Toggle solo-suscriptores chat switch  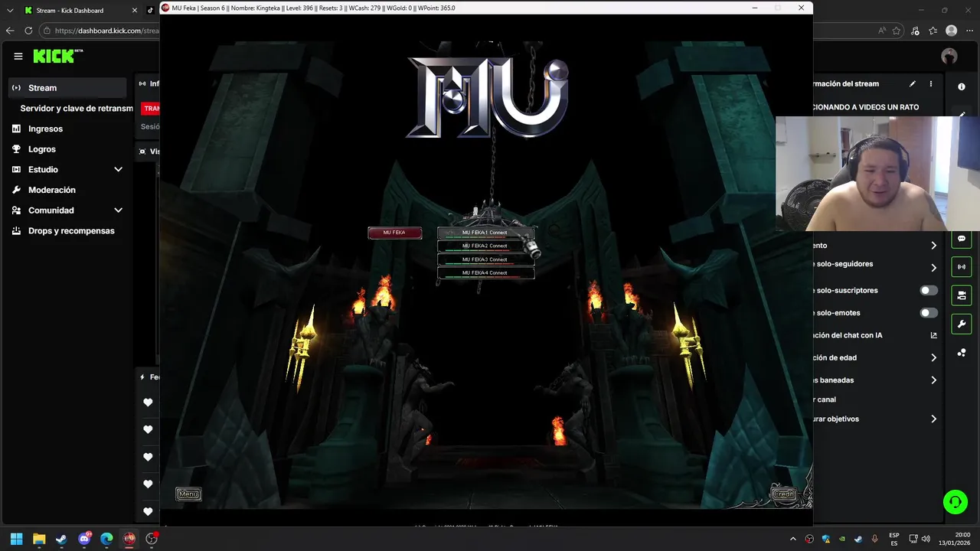(929, 291)
